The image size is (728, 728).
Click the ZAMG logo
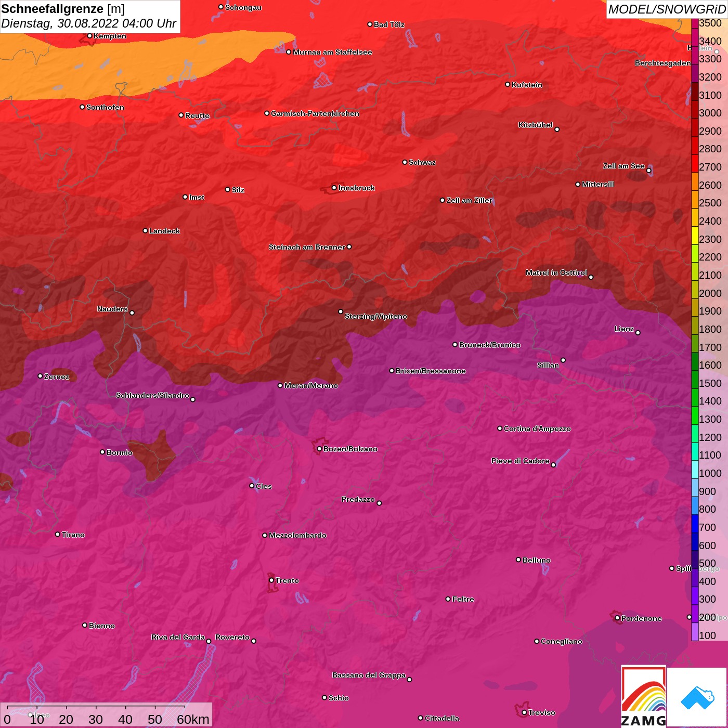coord(644,696)
